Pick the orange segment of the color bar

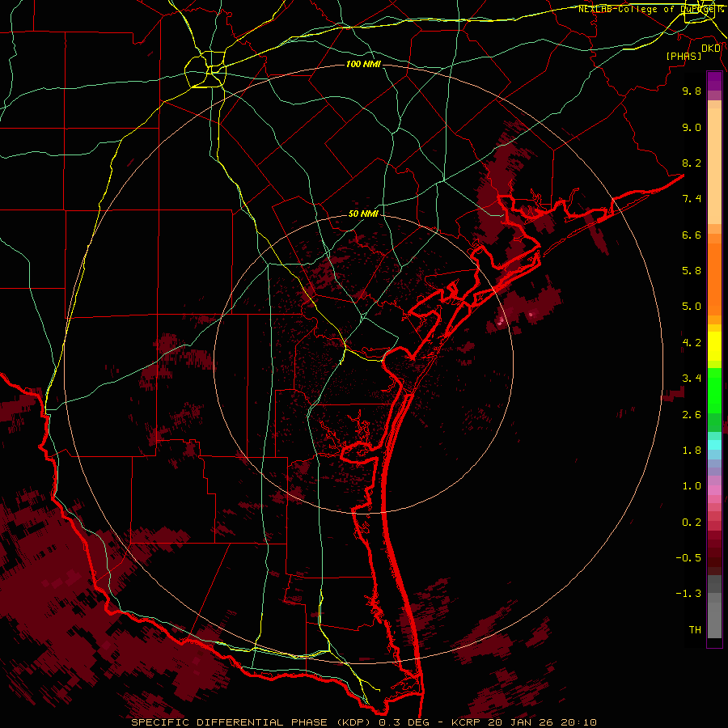[714, 280]
